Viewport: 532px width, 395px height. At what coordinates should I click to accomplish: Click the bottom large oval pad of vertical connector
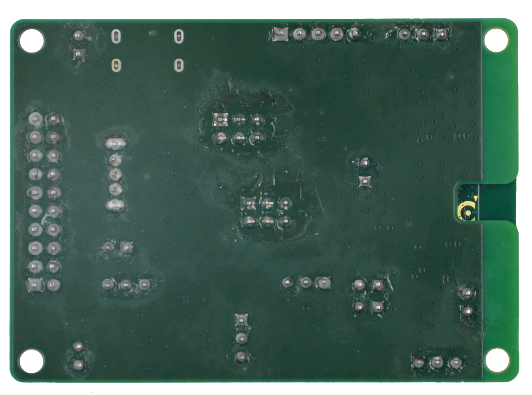pyautogui.click(x=116, y=206)
